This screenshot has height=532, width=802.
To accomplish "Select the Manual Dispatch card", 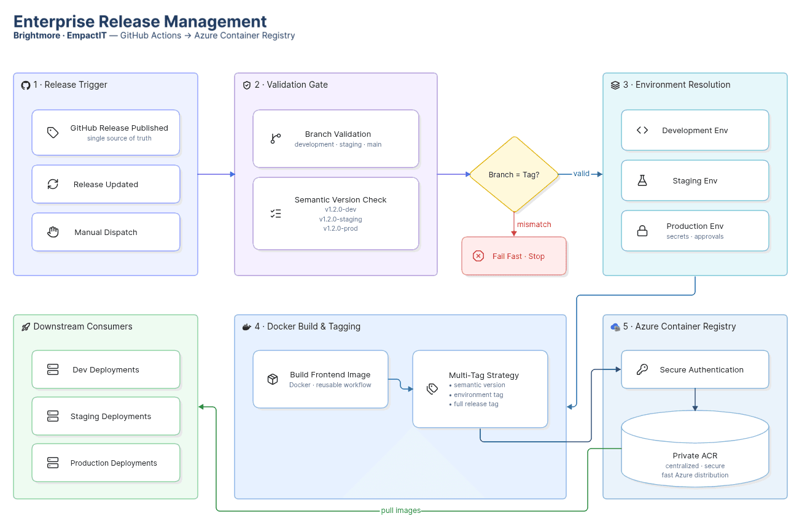I will [x=106, y=232].
